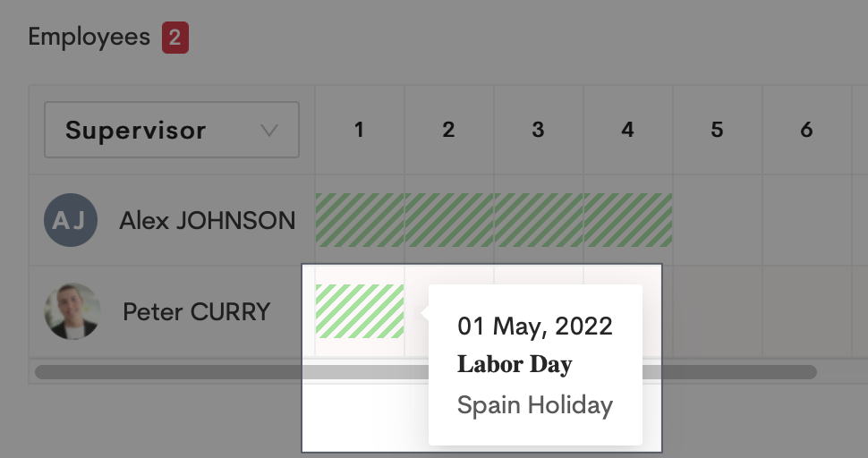Click Alex Johnson's empty day 5 cell
The image size is (868, 458).
717,220
